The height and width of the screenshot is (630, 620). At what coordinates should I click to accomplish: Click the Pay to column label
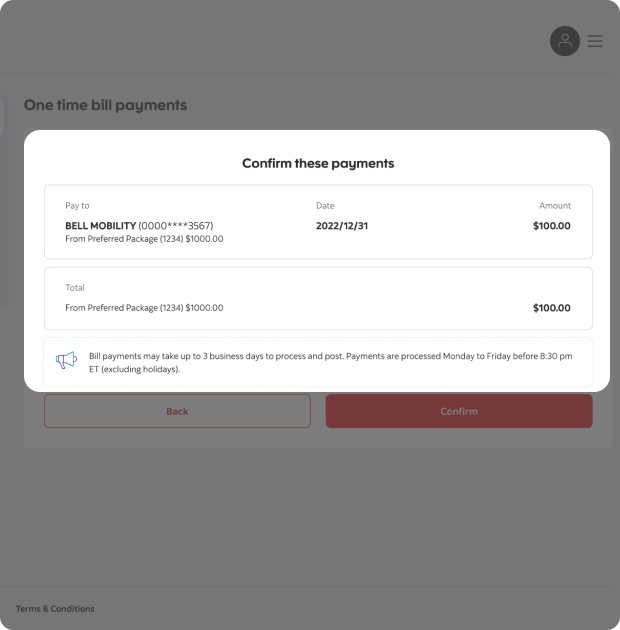(x=77, y=206)
